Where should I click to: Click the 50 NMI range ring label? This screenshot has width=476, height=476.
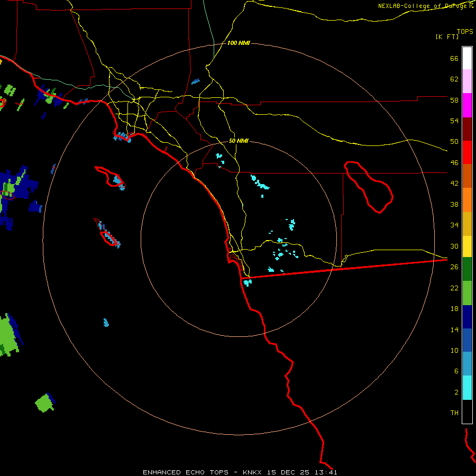pyautogui.click(x=239, y=141)
